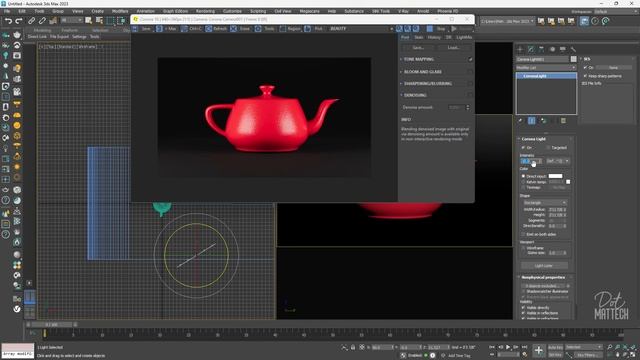Toggle the IES On checkbox

(585, 67)
